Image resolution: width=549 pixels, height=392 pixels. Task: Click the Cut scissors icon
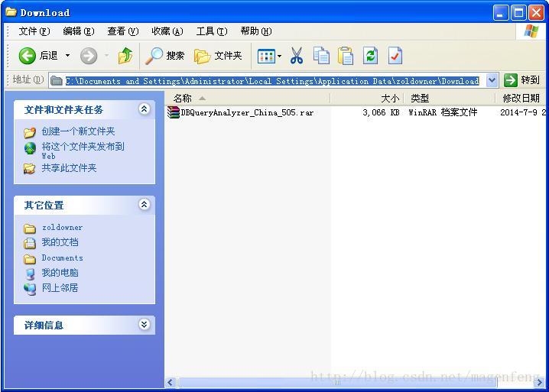tap(297, 56)
